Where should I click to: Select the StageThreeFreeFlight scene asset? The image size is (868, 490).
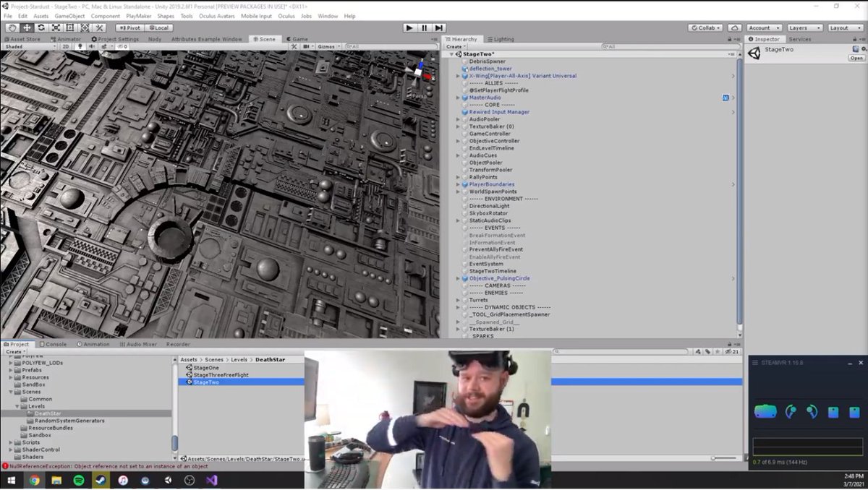click(x=222, y=375)
